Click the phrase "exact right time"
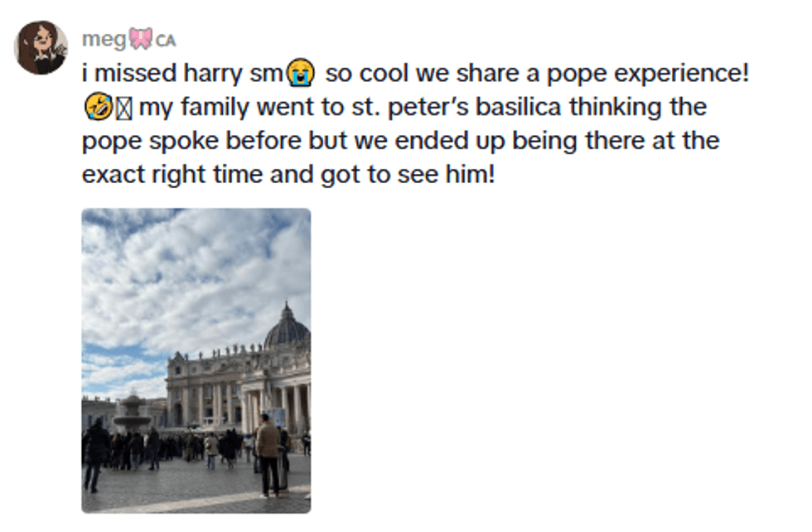This screenshot has height=532, width=812. 174,175
